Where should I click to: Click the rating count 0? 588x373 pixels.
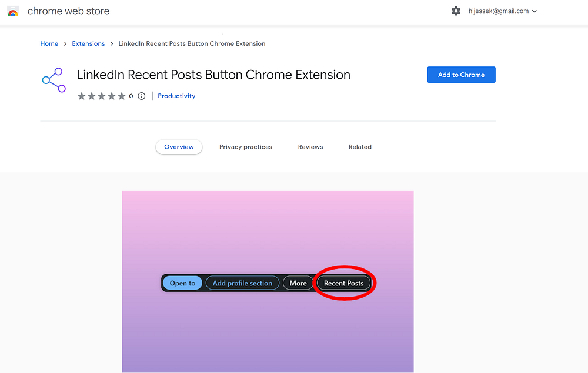coord(131,96)
